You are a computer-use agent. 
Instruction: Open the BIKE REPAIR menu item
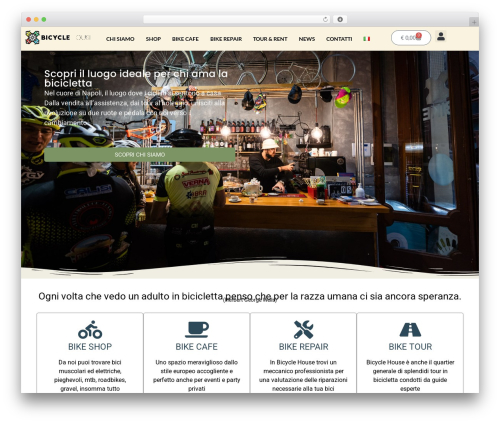tap(226, 39)
